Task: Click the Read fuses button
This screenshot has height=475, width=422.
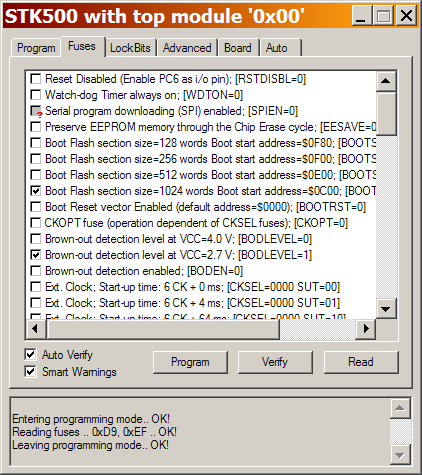Action: pos(361,362)
